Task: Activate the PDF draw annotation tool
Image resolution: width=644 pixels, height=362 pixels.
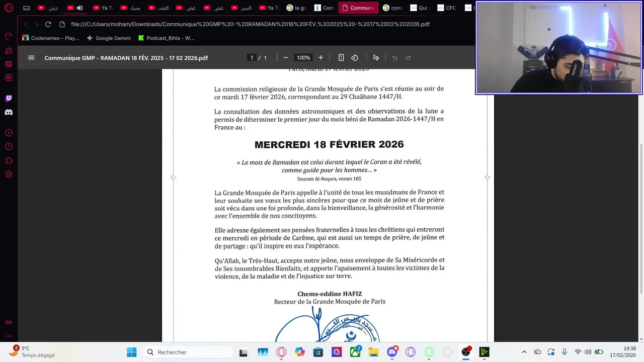Action: click(376, 58)
